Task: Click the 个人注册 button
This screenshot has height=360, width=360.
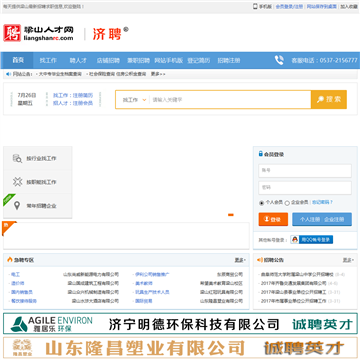Action: click(310, 220)
